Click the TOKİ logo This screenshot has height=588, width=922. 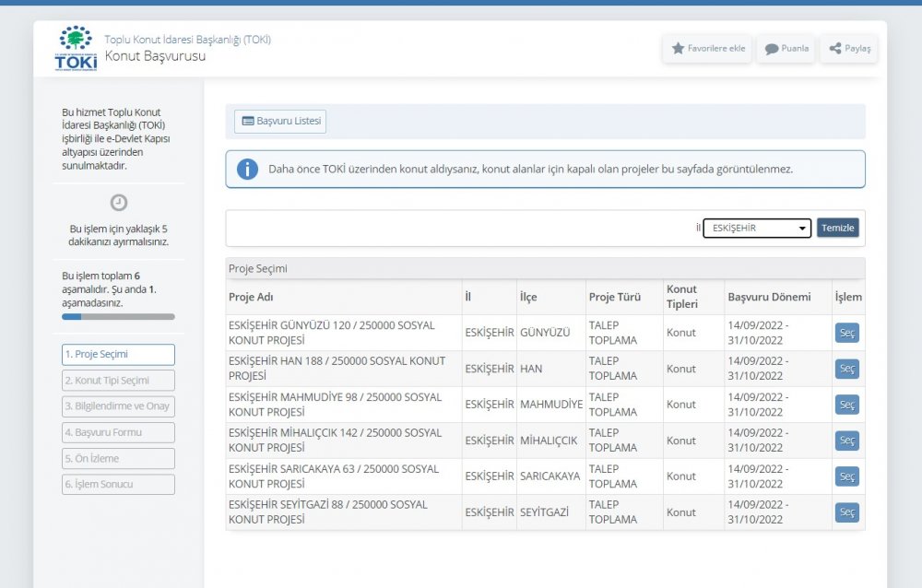tap(76, 48)
